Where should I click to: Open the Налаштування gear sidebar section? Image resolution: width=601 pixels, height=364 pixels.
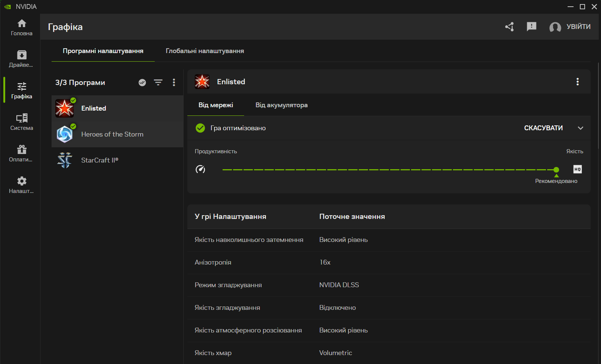(x=22, y=185)
